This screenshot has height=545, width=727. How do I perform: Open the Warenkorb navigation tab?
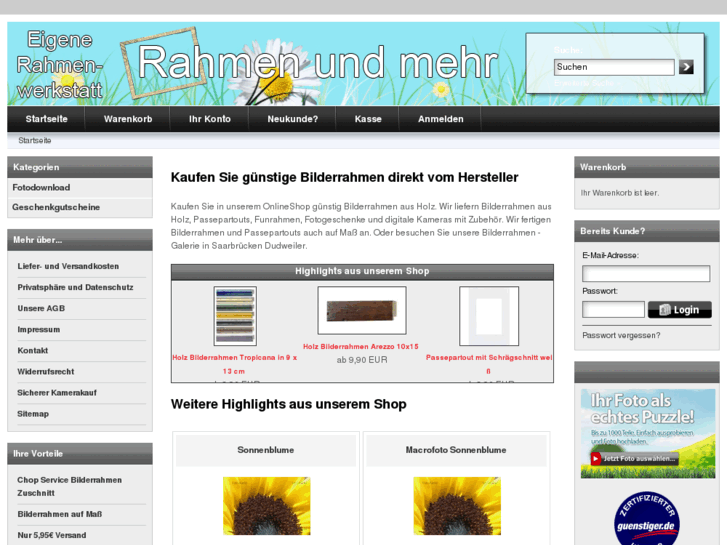coord(128,119)
